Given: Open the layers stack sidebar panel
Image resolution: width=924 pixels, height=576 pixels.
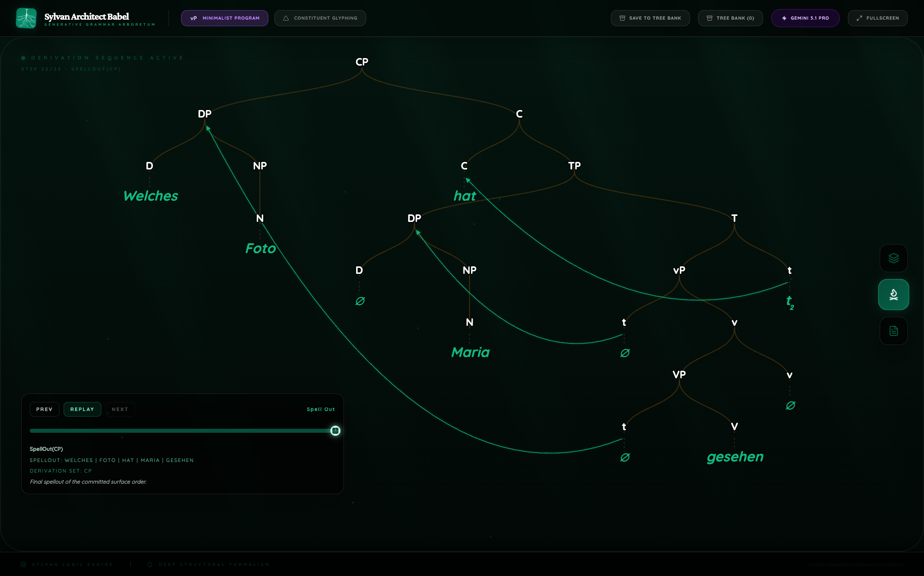Looking at the screenshot, I should [x=893, y=258].
